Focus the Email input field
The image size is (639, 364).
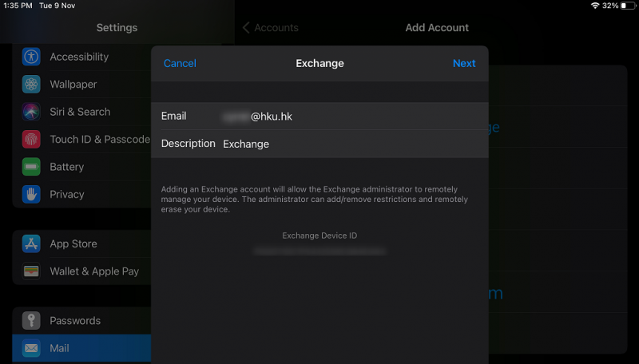319,116
